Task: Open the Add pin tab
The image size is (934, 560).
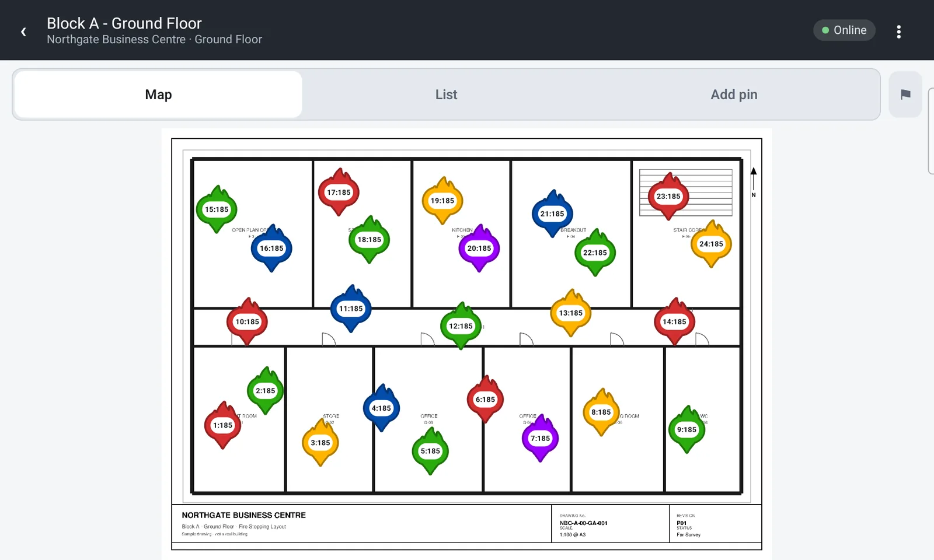Action: 734,94
